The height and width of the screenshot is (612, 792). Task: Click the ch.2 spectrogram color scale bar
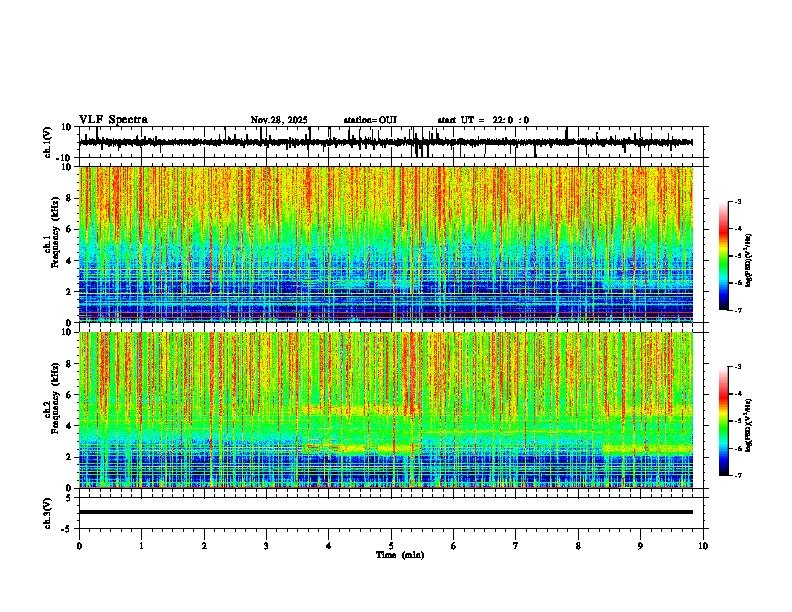point(723,421)
